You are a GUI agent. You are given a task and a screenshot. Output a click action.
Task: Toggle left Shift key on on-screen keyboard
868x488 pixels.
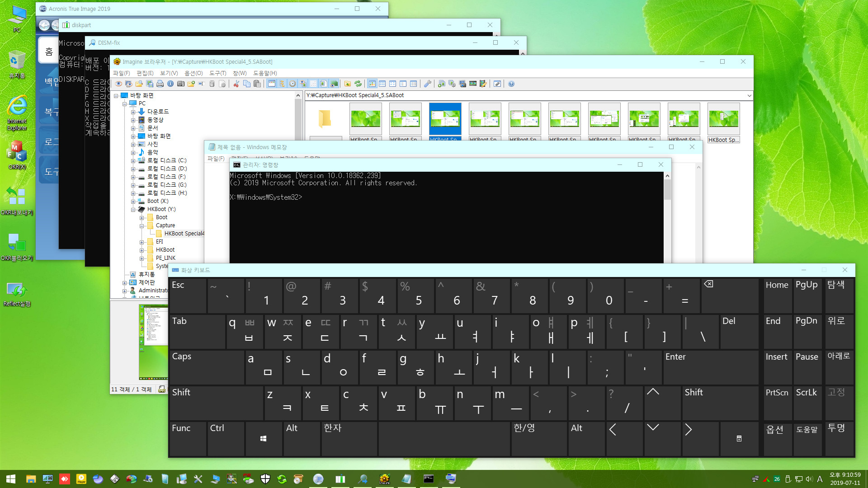point(216,403)
